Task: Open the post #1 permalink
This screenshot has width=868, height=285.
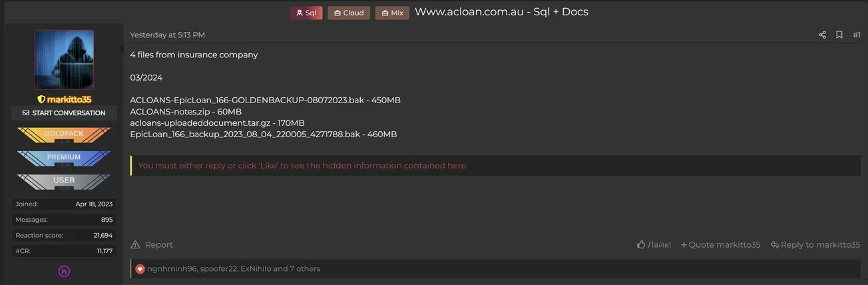Action: tap(857, 35)
